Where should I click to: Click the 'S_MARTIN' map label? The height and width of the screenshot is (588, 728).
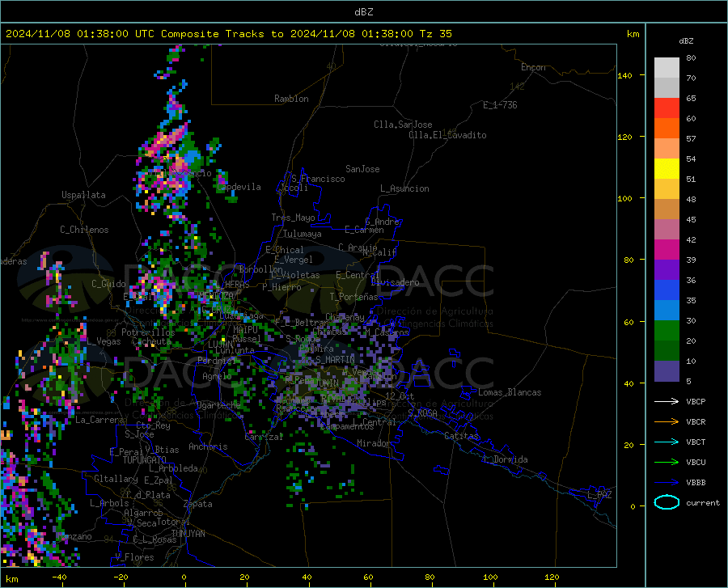335,360
